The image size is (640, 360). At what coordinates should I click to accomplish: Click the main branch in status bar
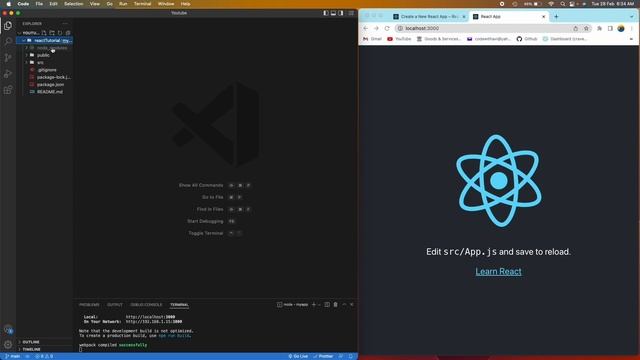click(12, 356)
